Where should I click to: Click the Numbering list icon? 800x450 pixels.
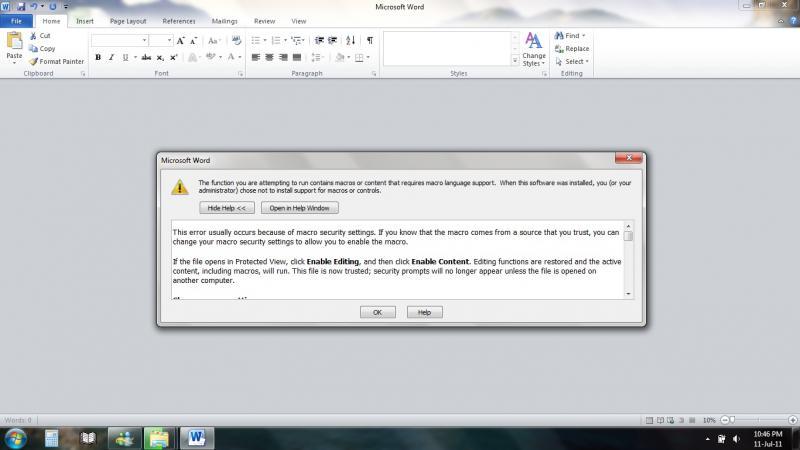[276, 40]
